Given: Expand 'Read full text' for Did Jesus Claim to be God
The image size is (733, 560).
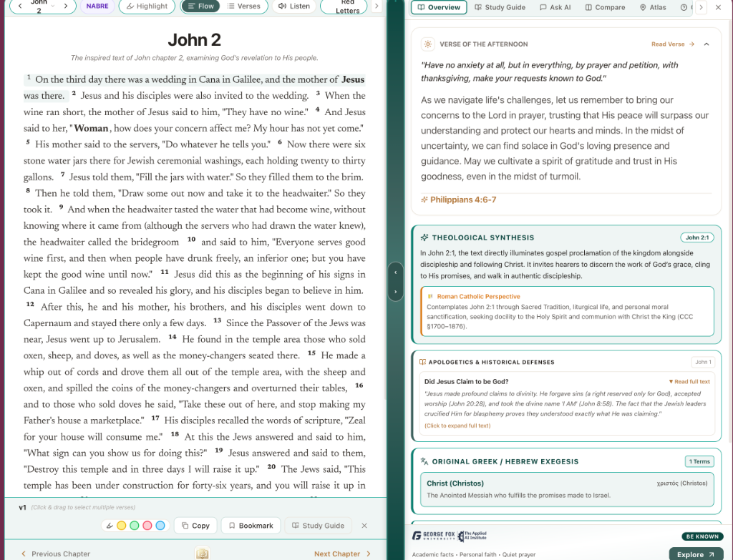Looking at the screenshot, I should tap(689, 382).
